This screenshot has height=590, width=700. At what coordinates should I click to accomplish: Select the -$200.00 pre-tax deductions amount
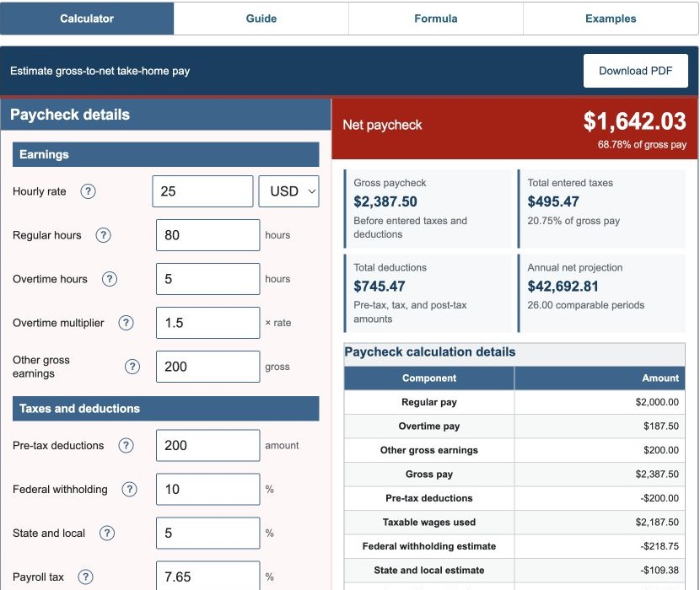point(660,498)
